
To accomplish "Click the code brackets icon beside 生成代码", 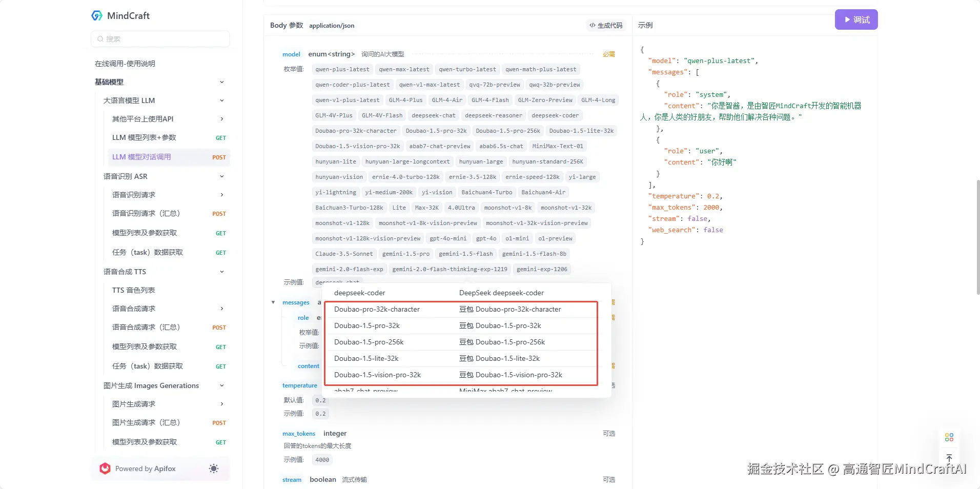I will [593, 25].
